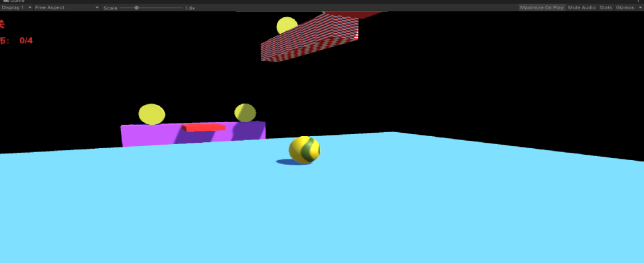
Task: Open the Display 1 dropdown
Action: click(17, 7)
